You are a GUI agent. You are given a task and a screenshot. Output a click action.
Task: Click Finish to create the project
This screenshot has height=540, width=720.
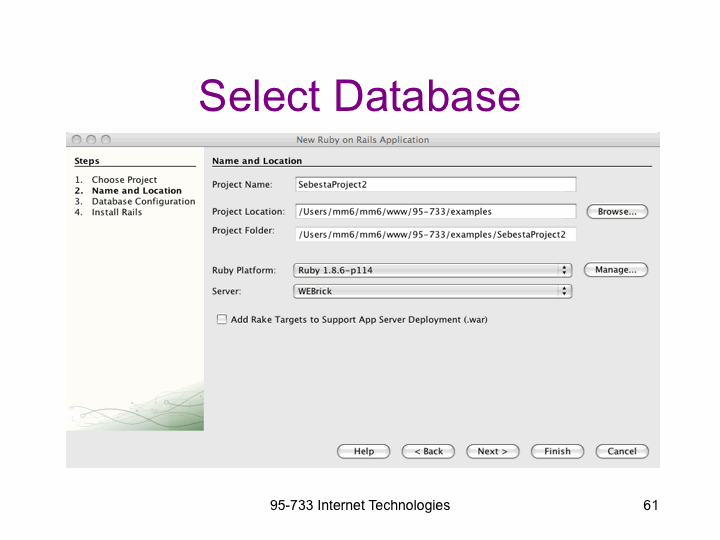pos(557,451)
